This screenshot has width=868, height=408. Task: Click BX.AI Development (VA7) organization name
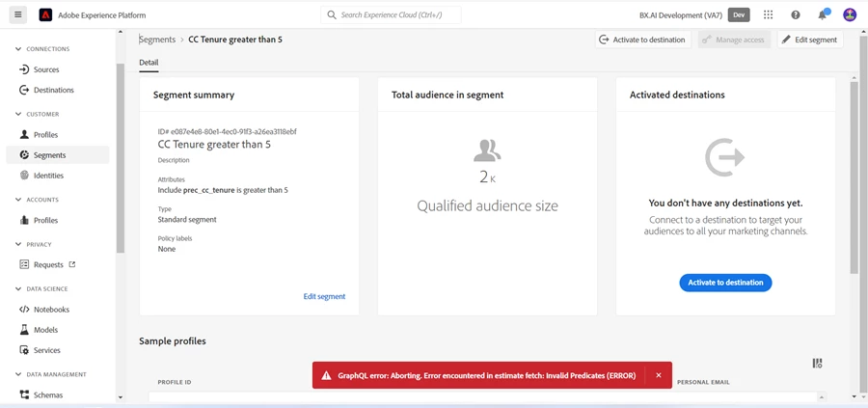[681, 14]
